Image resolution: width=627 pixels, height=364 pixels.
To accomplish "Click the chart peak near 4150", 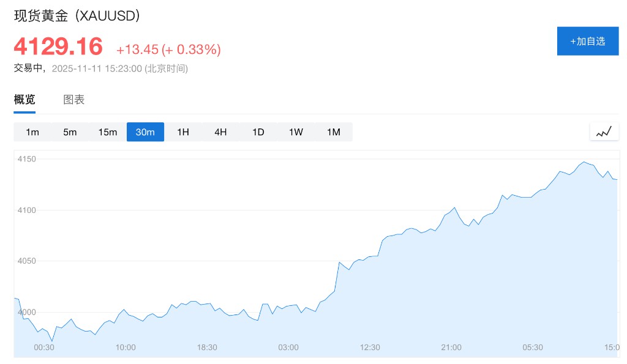I will click(x=584, y=162).
